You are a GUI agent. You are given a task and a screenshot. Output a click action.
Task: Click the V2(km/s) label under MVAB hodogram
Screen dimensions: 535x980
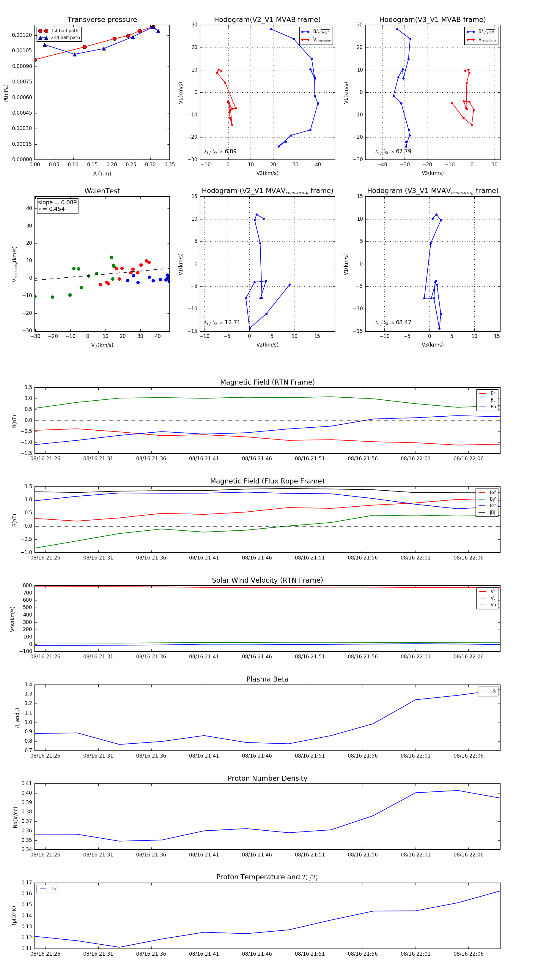(267, 173)
